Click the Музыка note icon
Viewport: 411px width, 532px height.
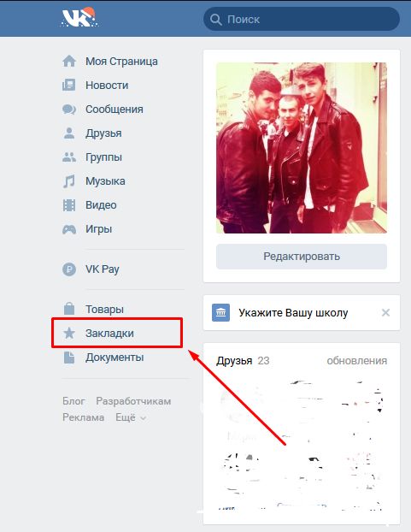pos(69,181)
